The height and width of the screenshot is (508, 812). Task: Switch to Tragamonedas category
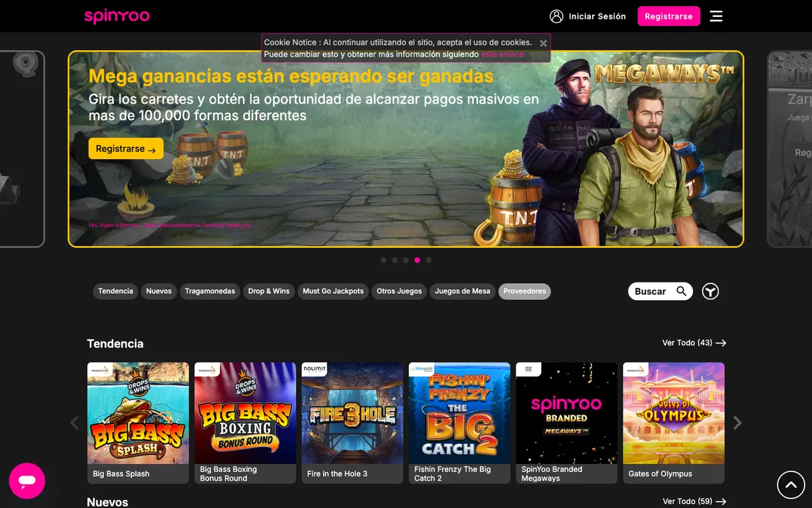[210, 291]
